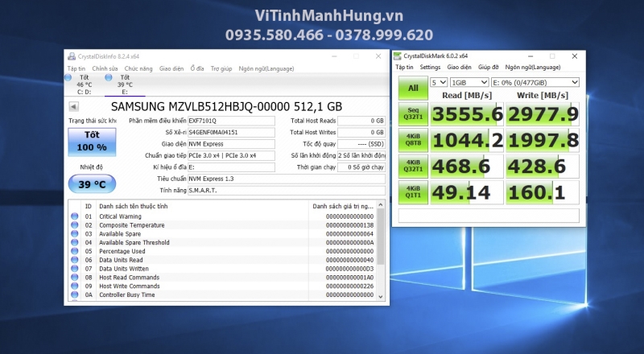Open the E: 0% drive selection dropdown
Viewport: 644px width, 354px height.
point(535,82)
